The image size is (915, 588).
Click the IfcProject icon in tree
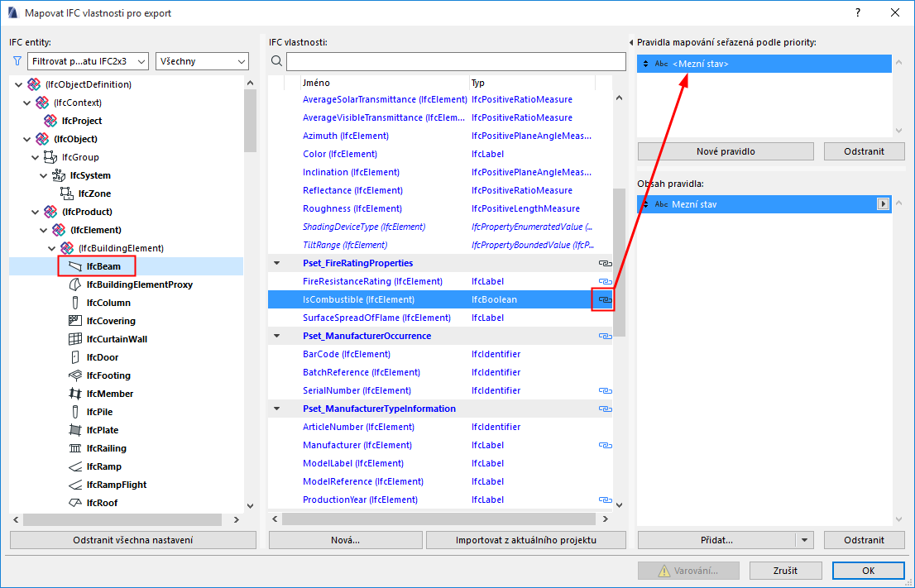coord(50,121)
